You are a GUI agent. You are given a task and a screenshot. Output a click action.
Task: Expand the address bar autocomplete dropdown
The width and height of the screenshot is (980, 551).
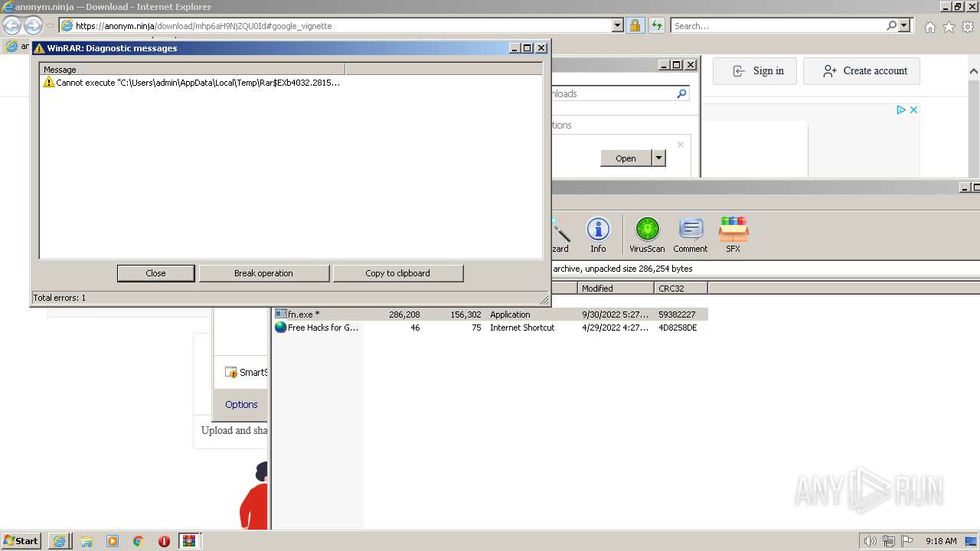coord(618,26)
